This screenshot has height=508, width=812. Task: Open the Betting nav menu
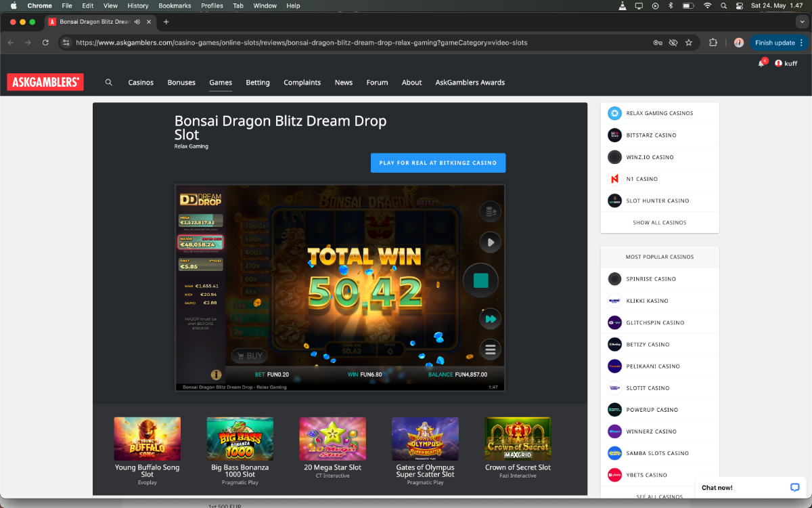[258, 83]
